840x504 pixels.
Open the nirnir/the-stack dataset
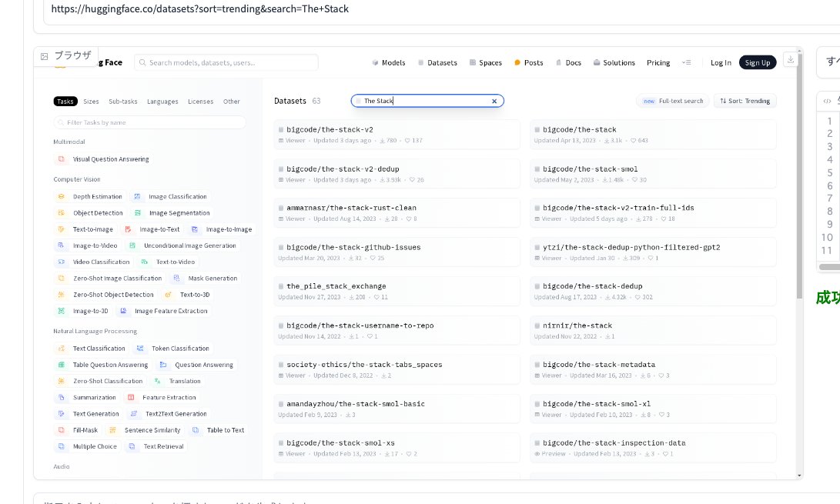coord(652,330)
